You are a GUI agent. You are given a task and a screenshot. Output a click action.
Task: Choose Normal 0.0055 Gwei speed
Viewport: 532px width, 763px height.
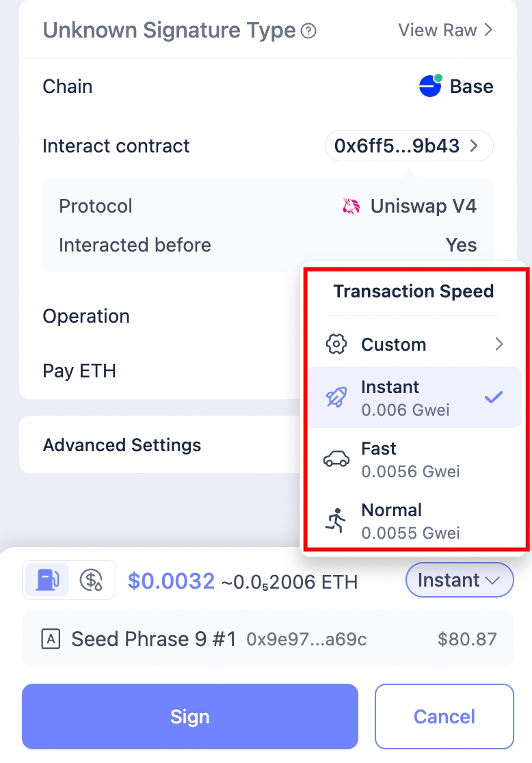pos(410,521)
